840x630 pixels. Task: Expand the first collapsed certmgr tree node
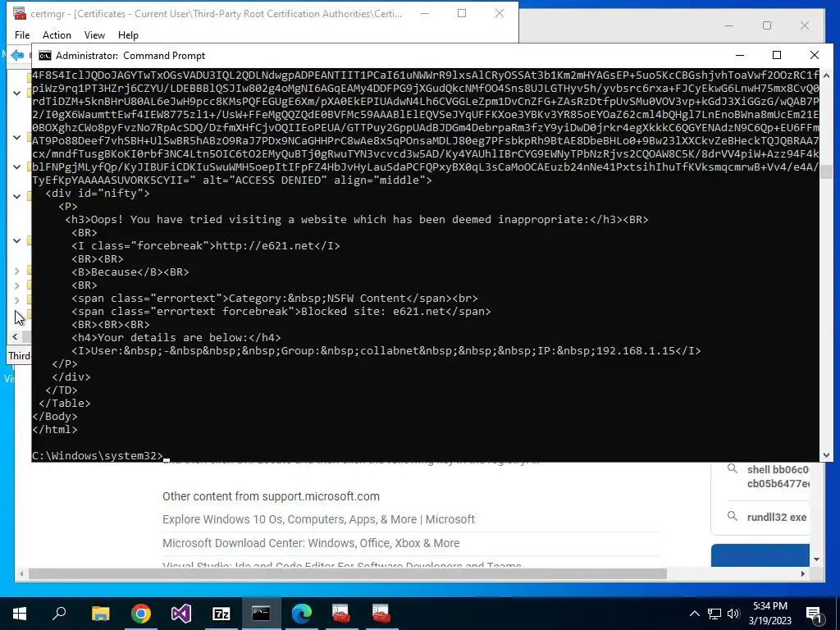pos(16,271)
